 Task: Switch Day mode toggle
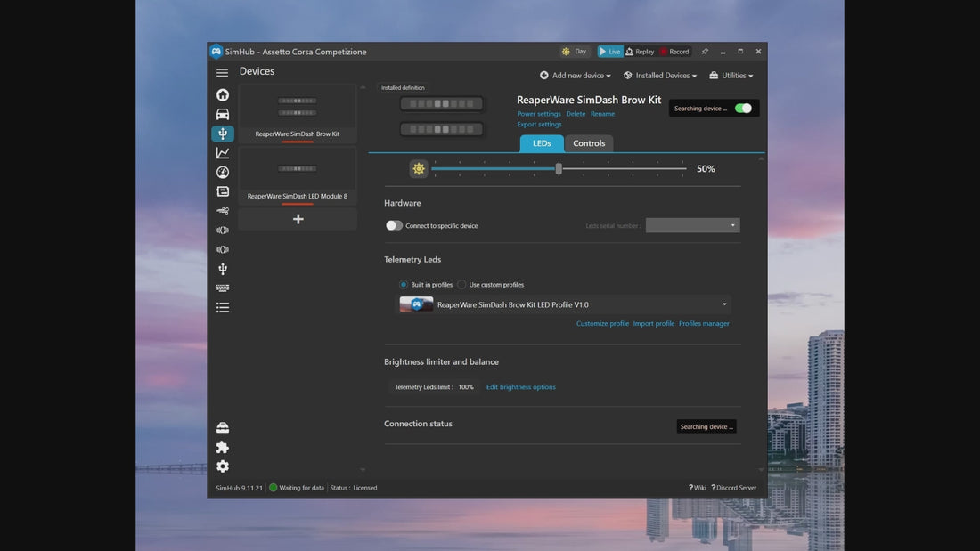pos(575,52)
